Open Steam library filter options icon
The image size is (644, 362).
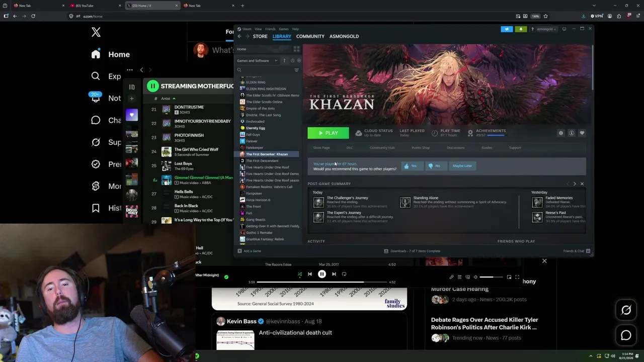pos(296,70)
